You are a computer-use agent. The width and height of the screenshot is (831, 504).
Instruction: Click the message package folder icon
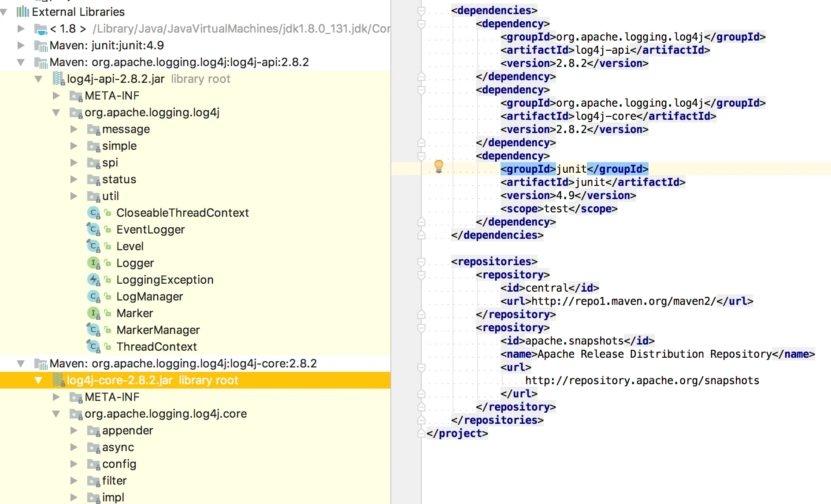coord(93,130)
